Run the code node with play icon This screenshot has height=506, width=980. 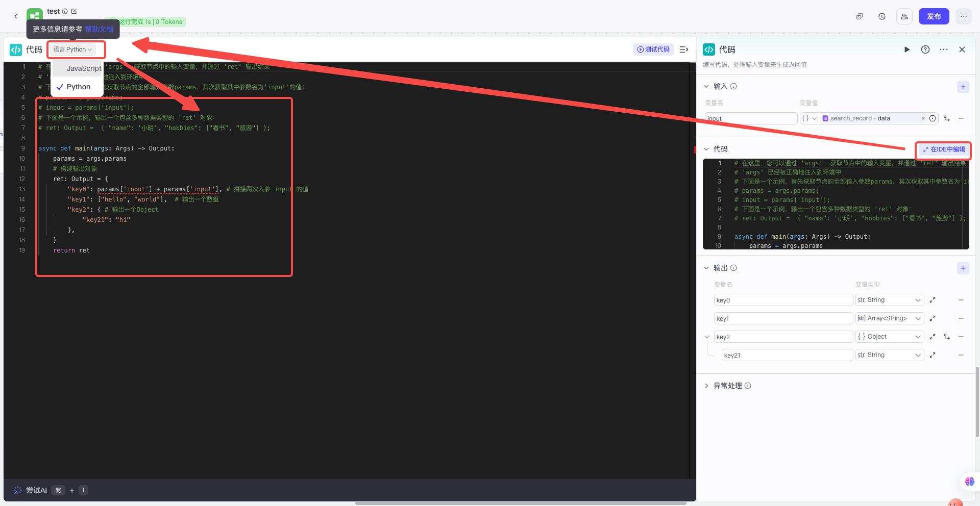pyautogui.click(x=907, y=49)
